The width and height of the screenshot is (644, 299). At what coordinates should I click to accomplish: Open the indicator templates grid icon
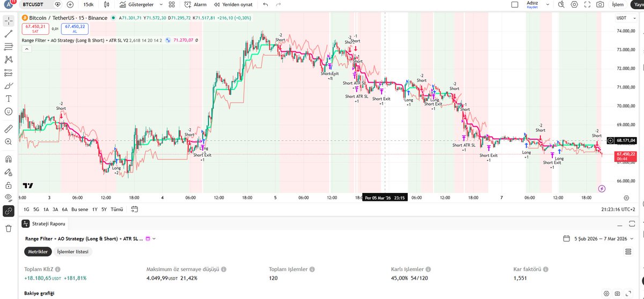173,5
